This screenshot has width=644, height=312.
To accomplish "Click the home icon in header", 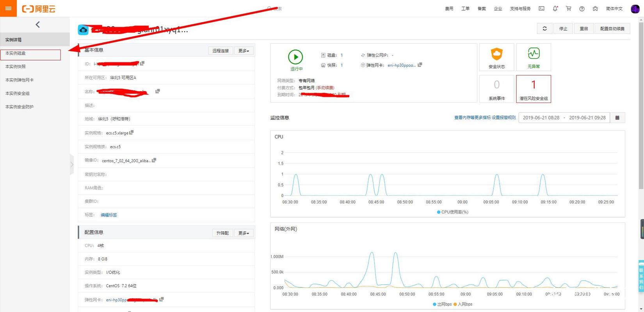I will (x=595, y=9).
